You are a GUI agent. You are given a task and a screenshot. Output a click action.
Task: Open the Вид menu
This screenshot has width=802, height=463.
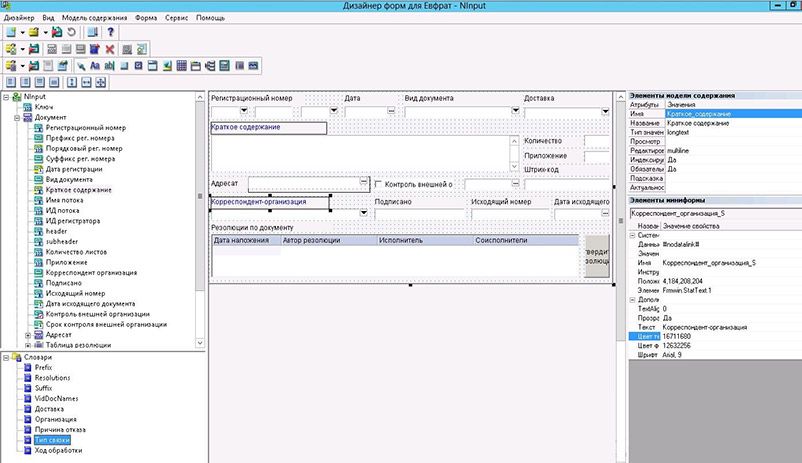tap(48, 17)
